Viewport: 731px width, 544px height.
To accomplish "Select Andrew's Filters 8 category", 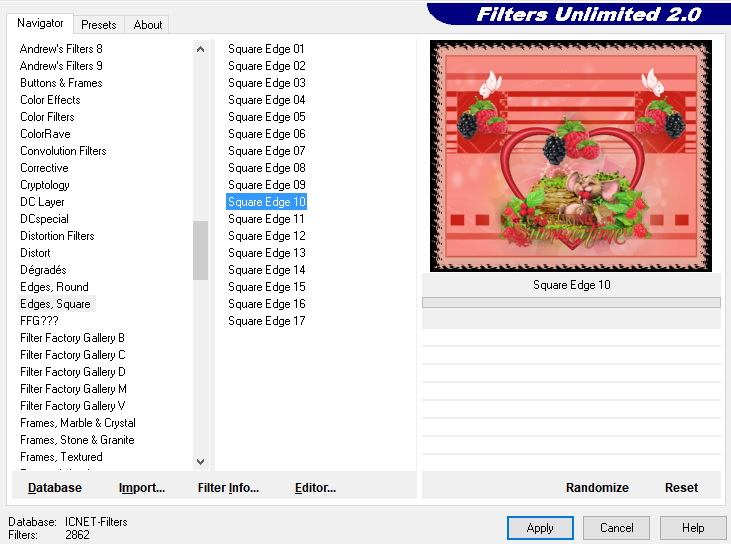I will pos(61,49).
